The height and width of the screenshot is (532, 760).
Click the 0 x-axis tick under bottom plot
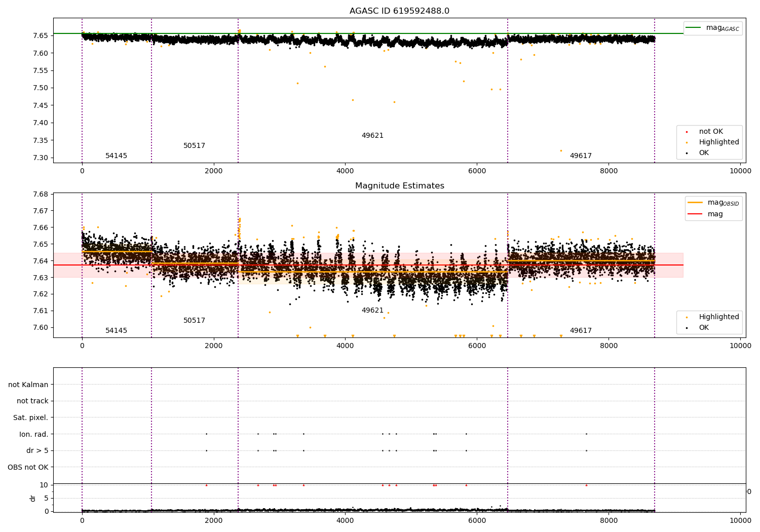click(82, 520)
